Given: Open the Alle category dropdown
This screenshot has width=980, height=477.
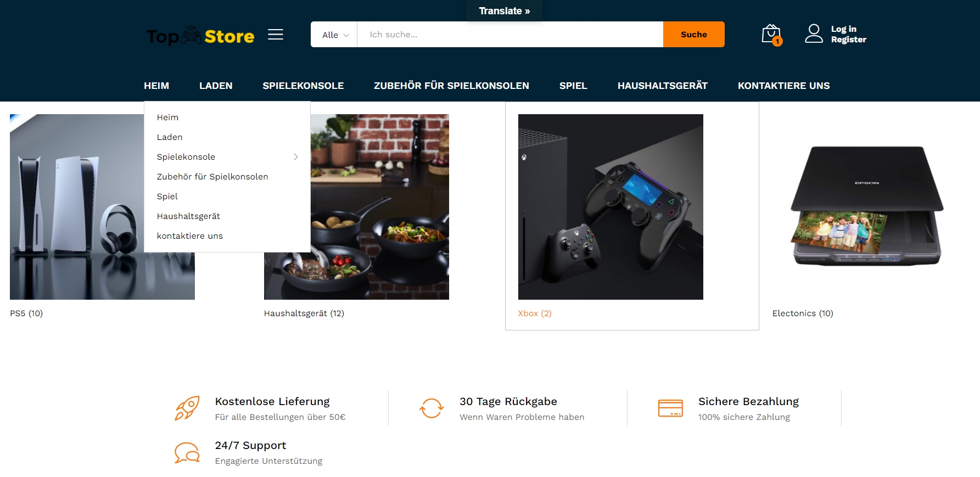Looking at the screenshot, I should tap(334, 35).
